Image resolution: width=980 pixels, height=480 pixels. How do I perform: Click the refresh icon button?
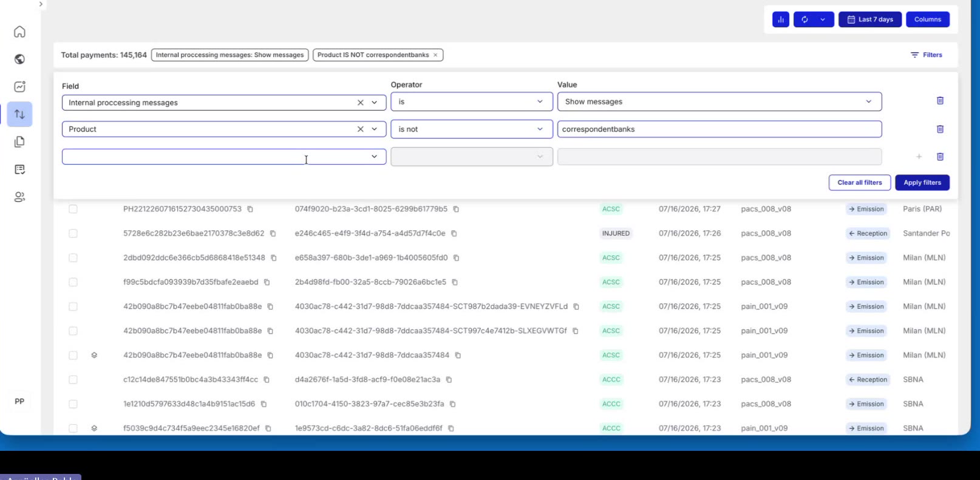(x=805, y=19)
